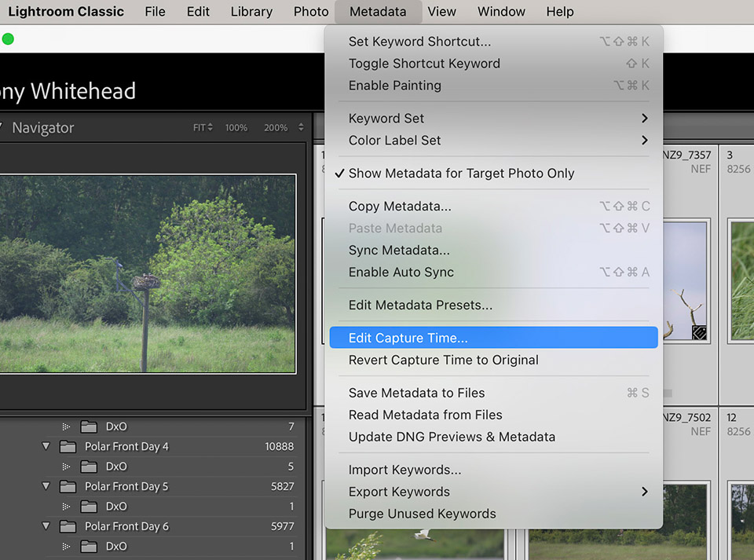
Task: Expand the Keyword Set submenu
Action: point(494,119)
